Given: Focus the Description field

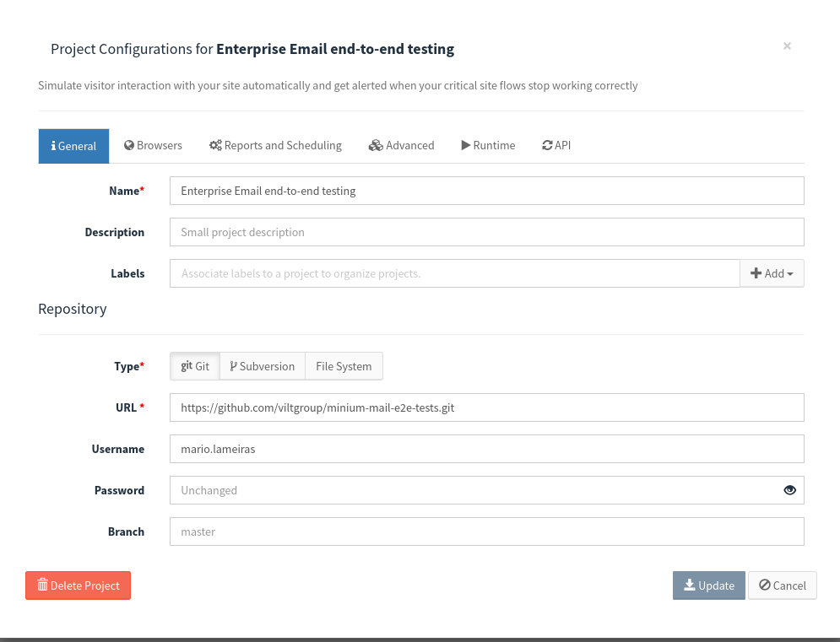Looking at the screenshot, I should click(x=486, y=232).
